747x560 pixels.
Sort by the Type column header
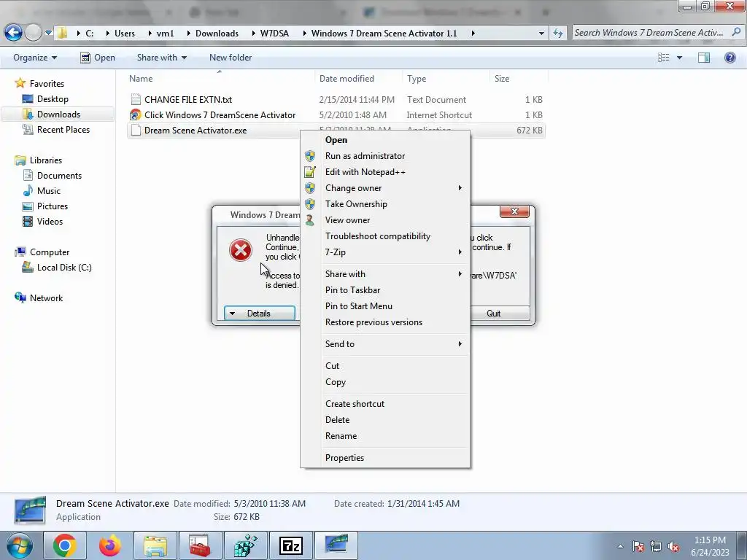pyautogui.click(x=417, y=79)
